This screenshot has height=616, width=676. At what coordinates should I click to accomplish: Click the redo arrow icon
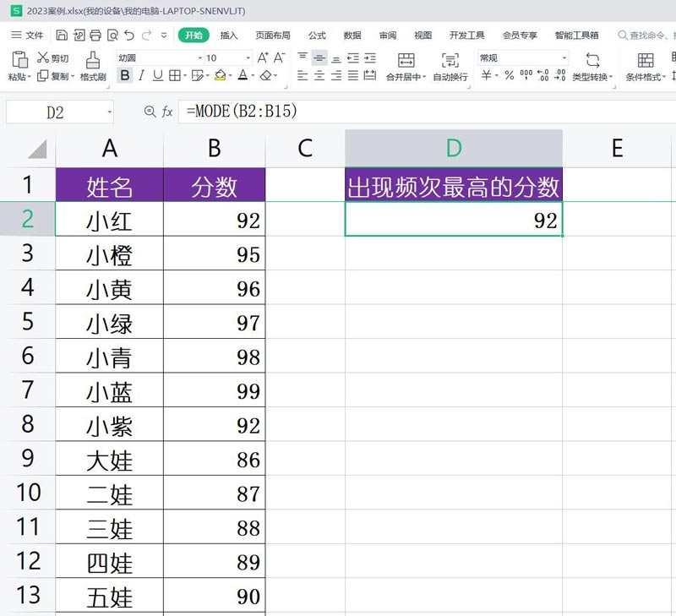click(146, 35)
